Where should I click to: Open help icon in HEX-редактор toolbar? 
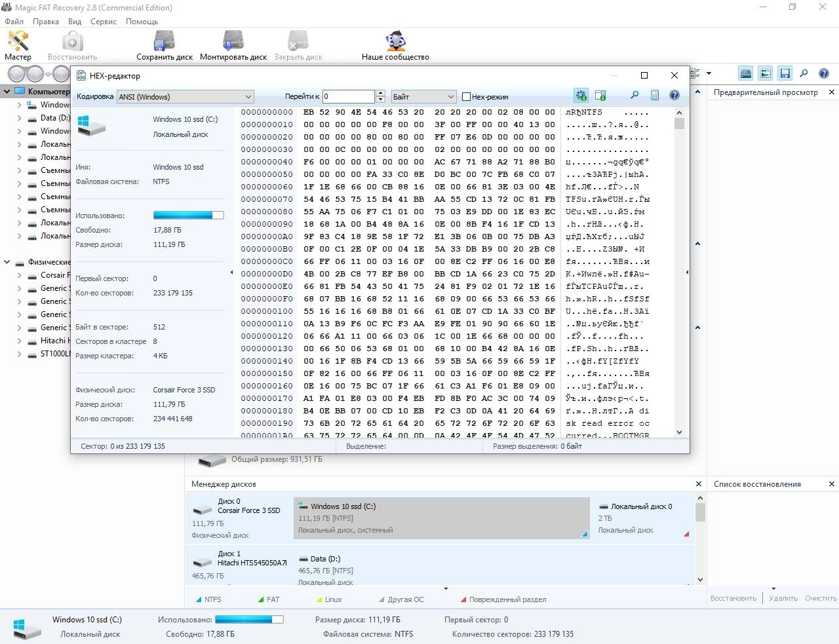click(674, 96)
